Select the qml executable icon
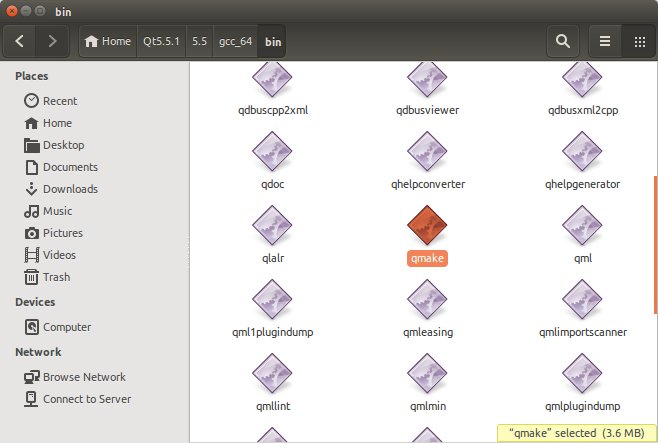Screen dimensions: 658x443 [x=582, y=225]
